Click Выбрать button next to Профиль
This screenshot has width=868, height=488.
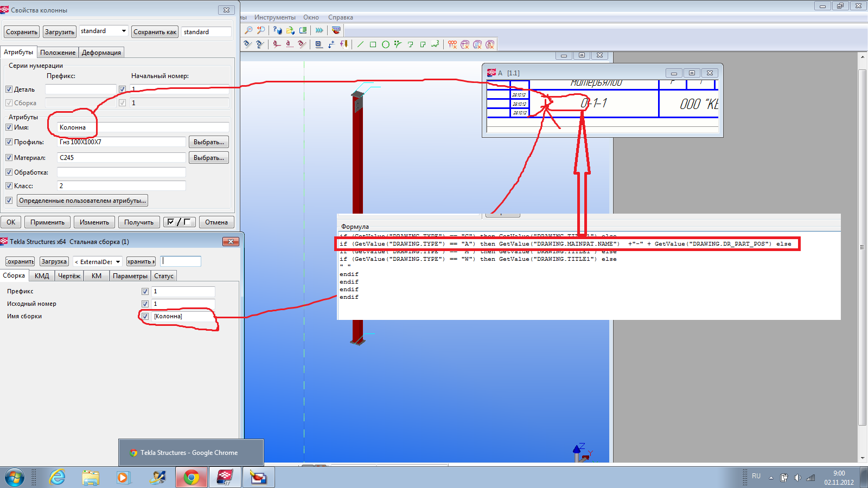(x=208, y=142)
